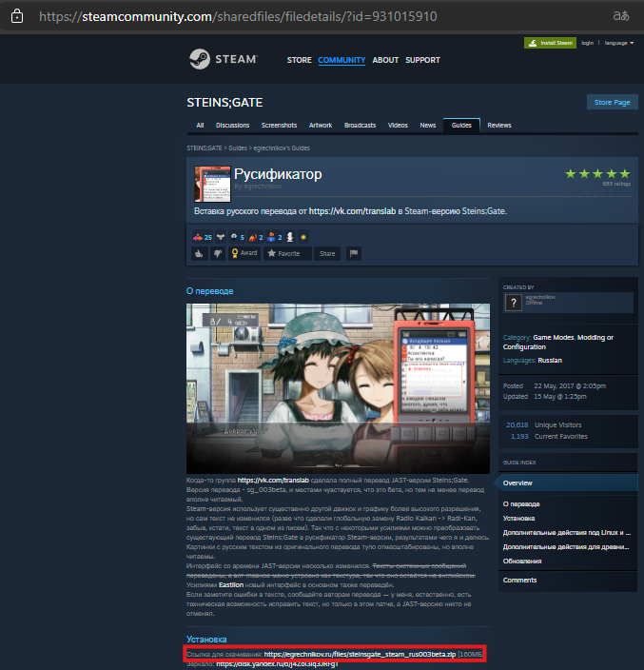The image size is (644, 670).
Task: Click the vk.com/translab link under screenshot
Action: pyautogui.click(x=273, y=481)
